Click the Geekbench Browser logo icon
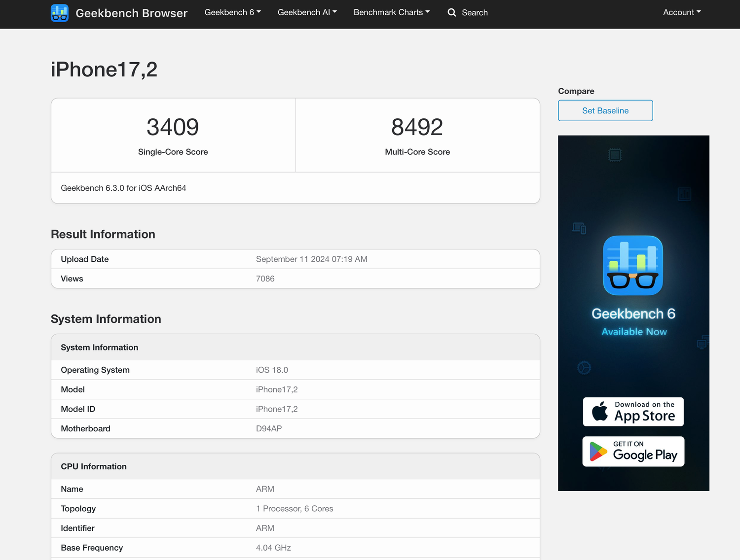 pos(60,13)
